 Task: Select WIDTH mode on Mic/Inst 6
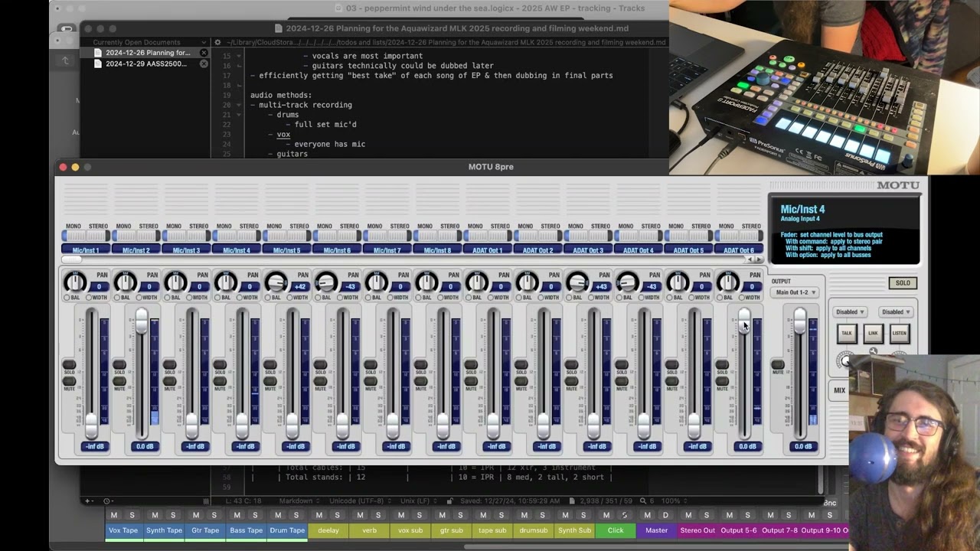(340, 297)
